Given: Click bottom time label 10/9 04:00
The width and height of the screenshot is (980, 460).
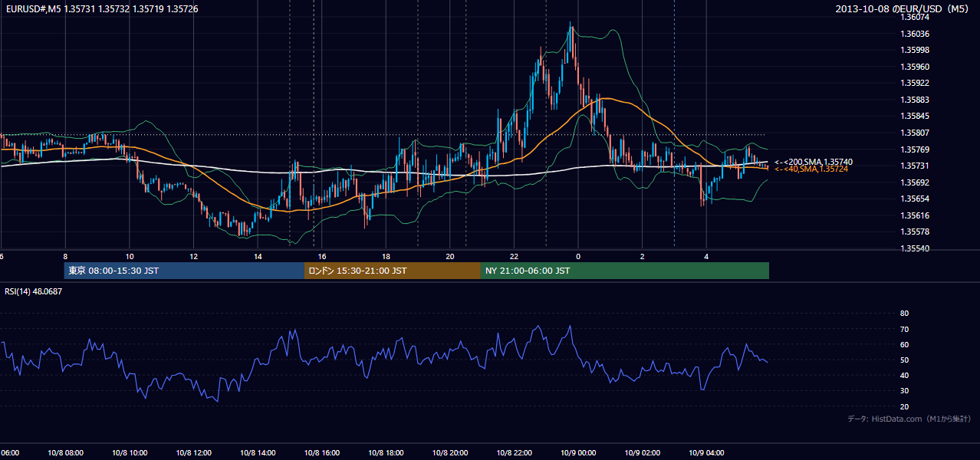Looking at the screenshot, I should tap(707, 453).
